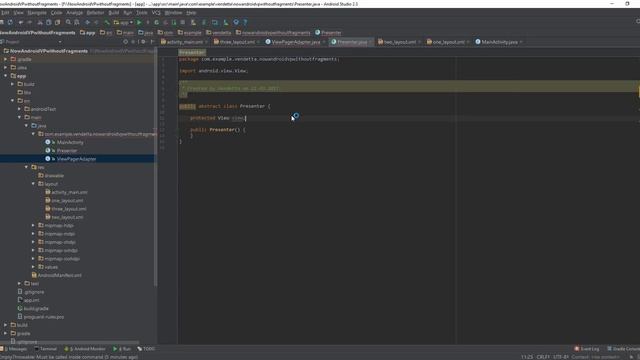640x360 pixels.
Task: Open the Build menu
Action: pyautogui.click(x=113, y=13)
